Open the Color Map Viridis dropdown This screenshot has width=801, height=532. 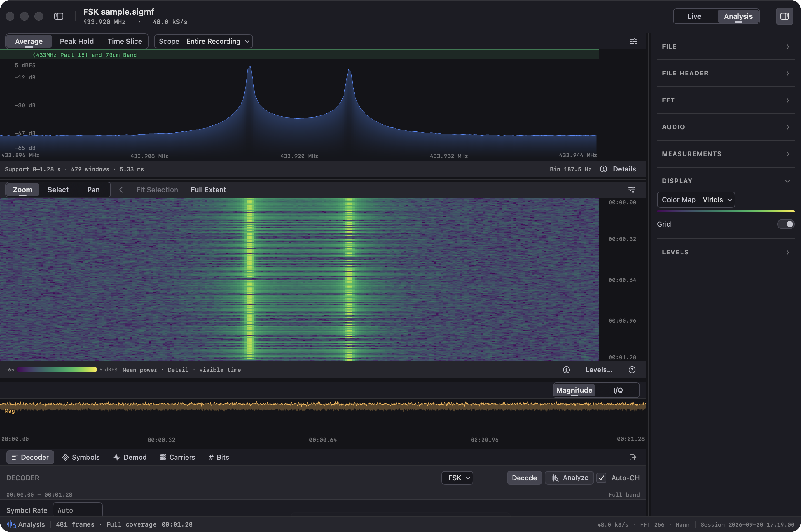pos(696,200)
